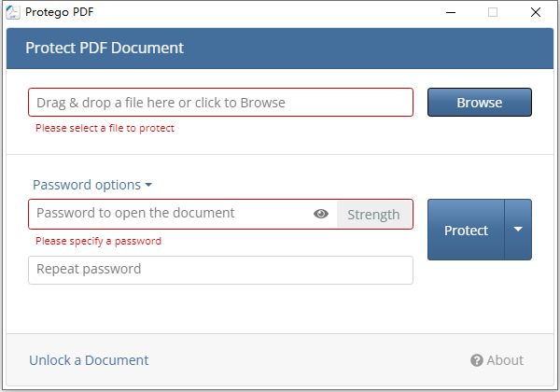Click the 'Please select a file to protect' message
Image resolution: width=560 pixels, height=392 pixels.
coord(105,128)
